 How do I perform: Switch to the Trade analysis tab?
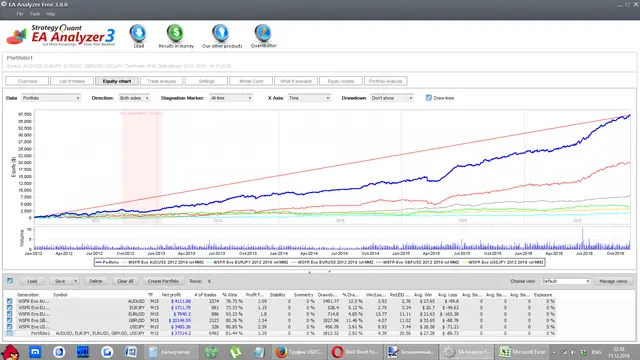(x=161, y=81)
